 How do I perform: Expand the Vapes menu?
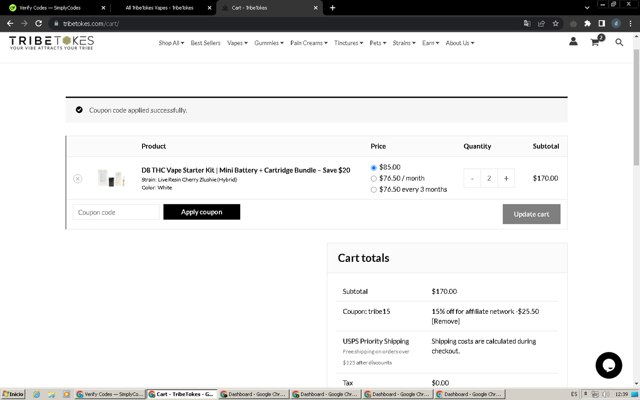[x=237, y=43]
